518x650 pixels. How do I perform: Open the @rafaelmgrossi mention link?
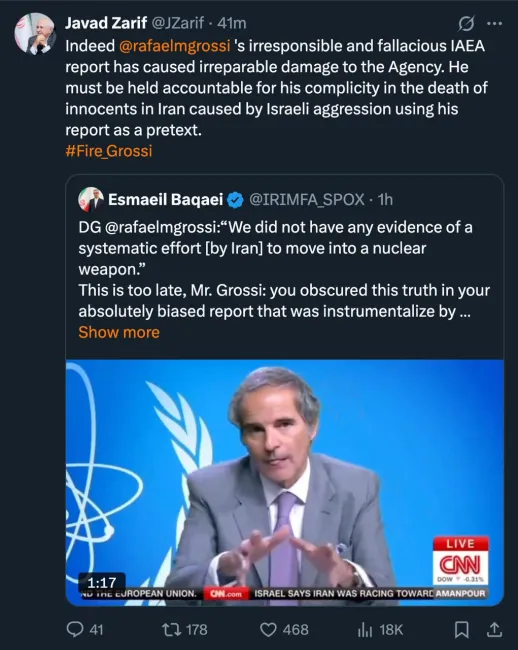pos(174,46)
